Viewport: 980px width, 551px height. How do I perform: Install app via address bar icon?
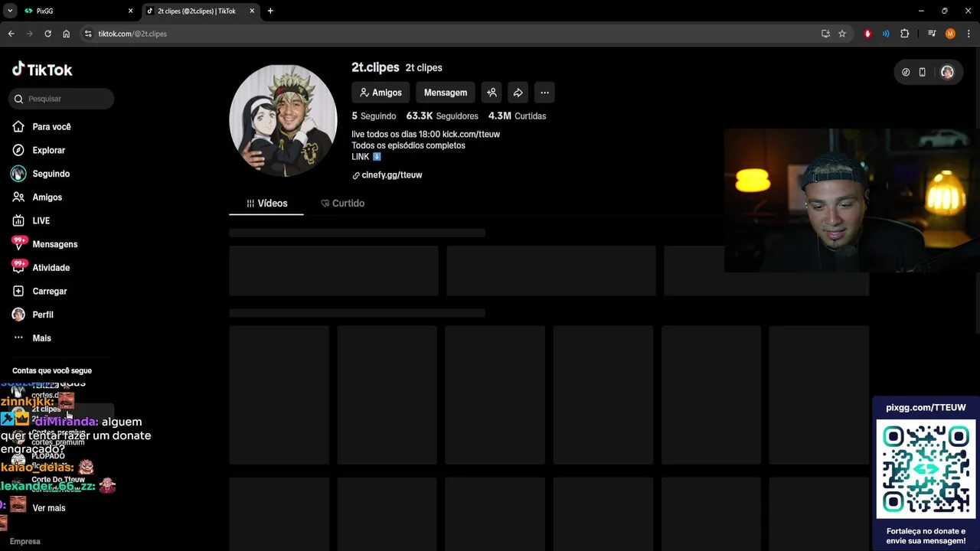pos(825,34)
